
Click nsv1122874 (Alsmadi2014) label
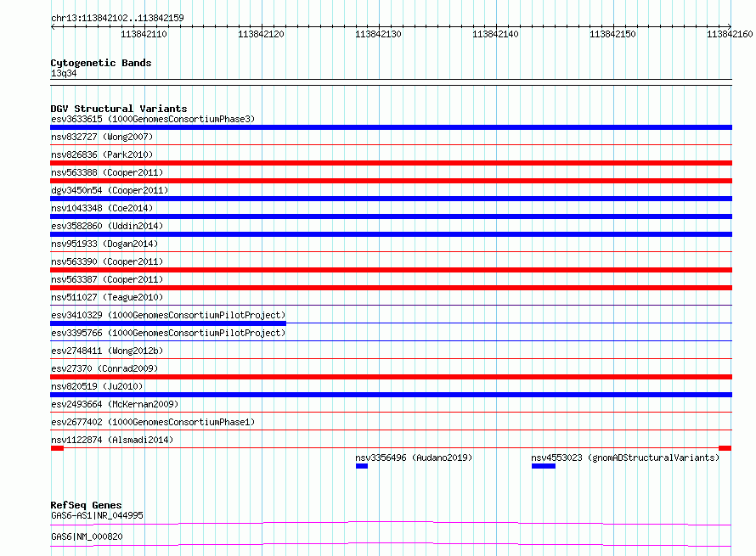(112, 440)
